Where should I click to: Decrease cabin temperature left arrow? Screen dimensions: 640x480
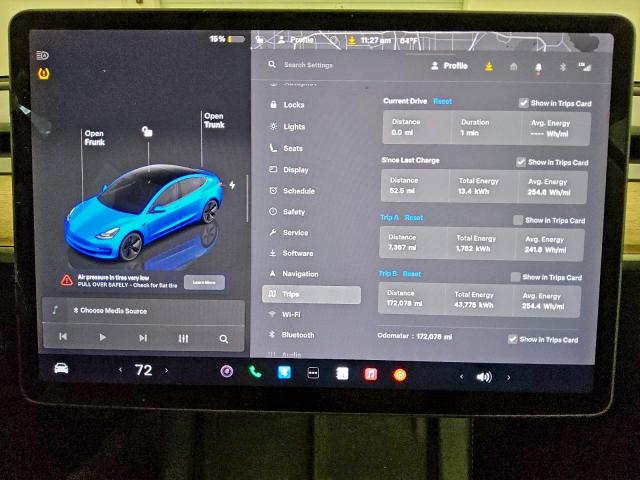[x=120, y=370]
